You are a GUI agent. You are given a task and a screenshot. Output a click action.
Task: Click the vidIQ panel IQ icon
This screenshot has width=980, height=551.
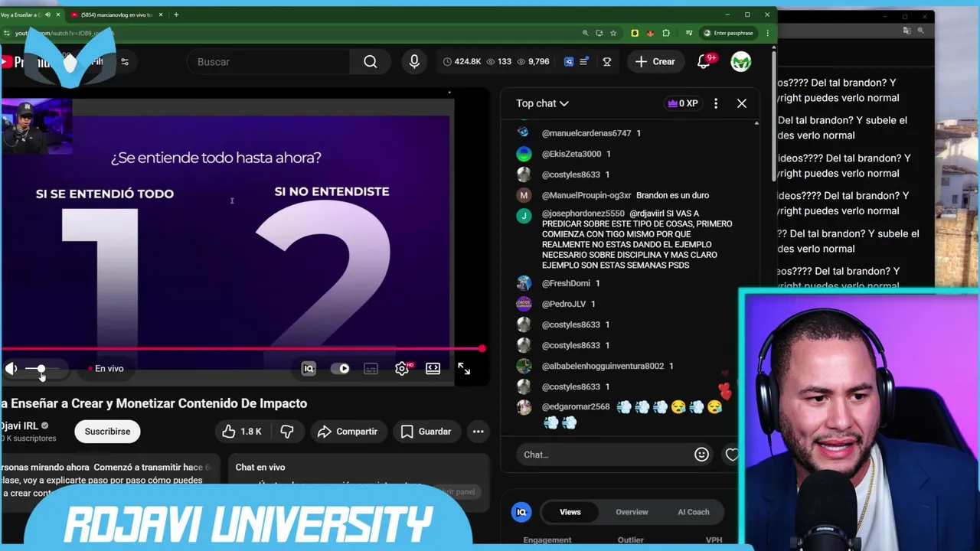[521, 512]
